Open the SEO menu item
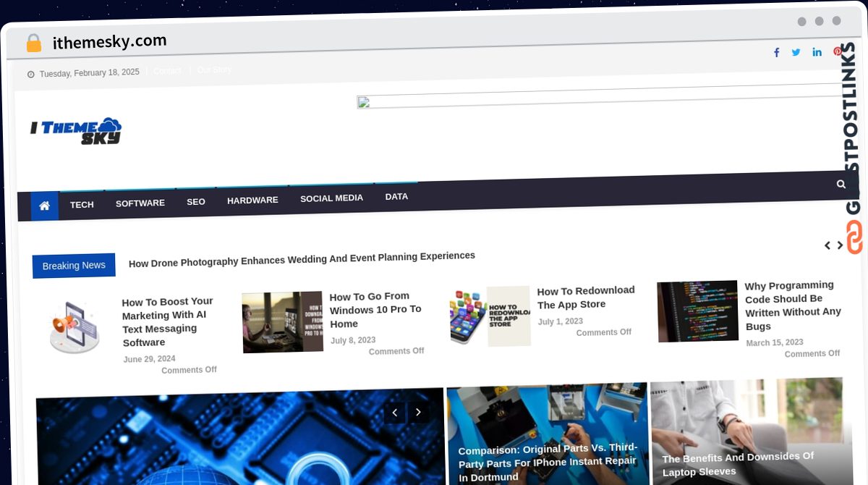The height and width of the screenshot is (485, 868). [x=196, y=202]
